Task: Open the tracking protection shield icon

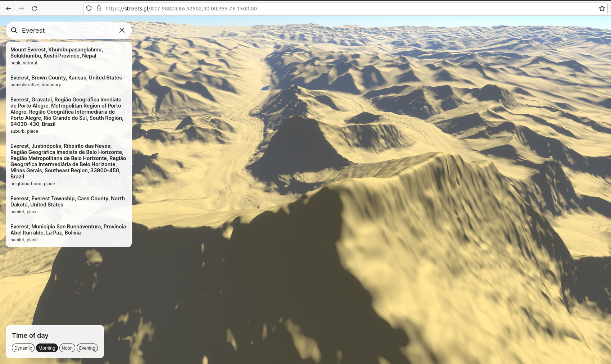Action: click(x=89, y=9)
